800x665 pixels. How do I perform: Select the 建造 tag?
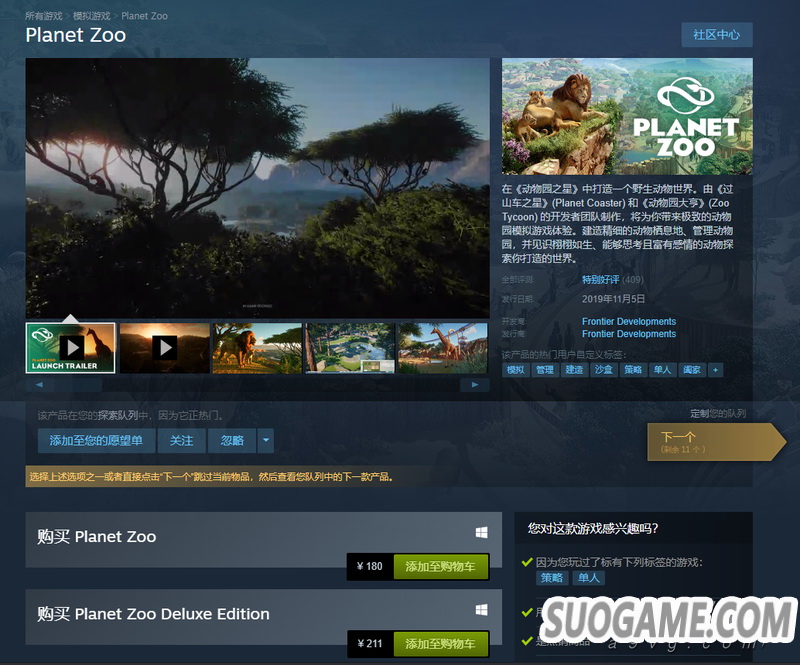click(574, 370)
